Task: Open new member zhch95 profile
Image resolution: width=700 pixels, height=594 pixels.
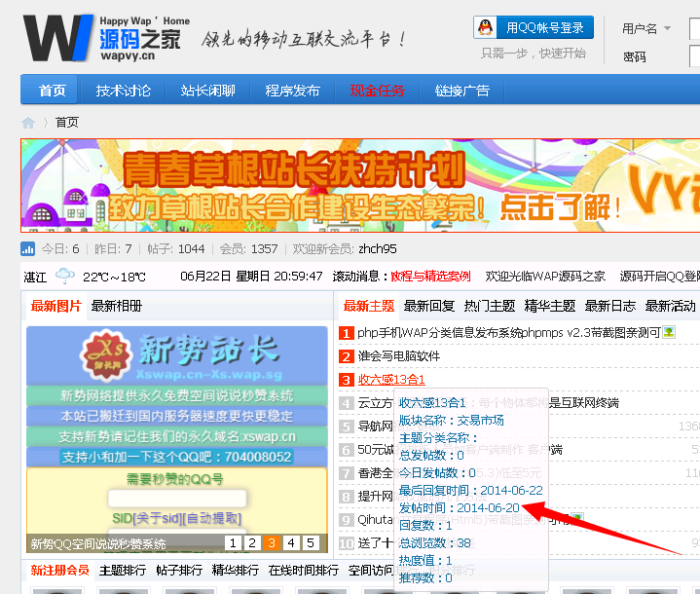Action: (377, 248)
